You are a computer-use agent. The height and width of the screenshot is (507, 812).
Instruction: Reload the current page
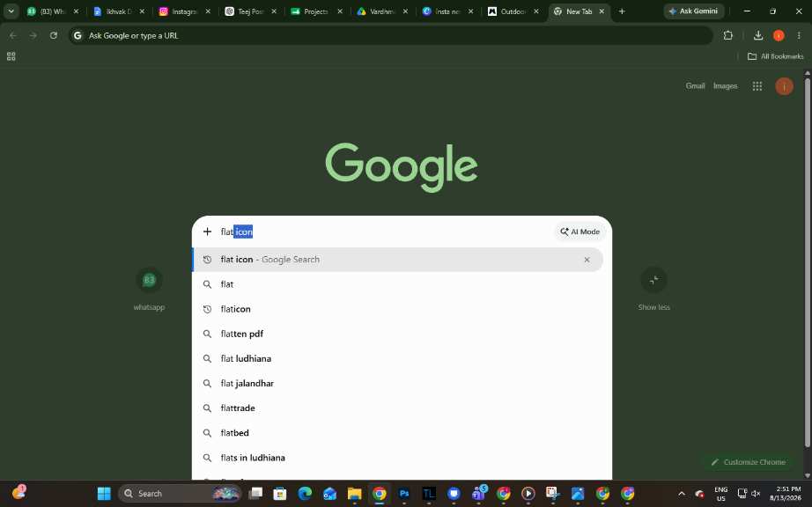click(x=54, y=35)
